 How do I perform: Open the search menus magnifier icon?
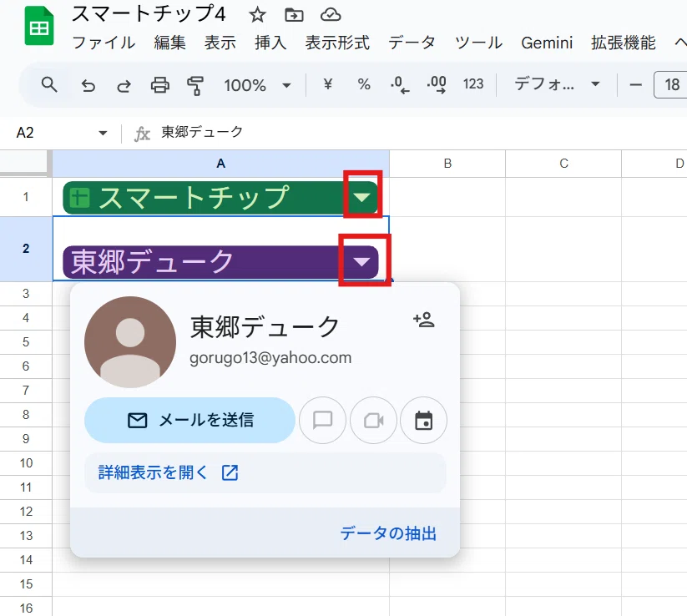pos(49,84)
